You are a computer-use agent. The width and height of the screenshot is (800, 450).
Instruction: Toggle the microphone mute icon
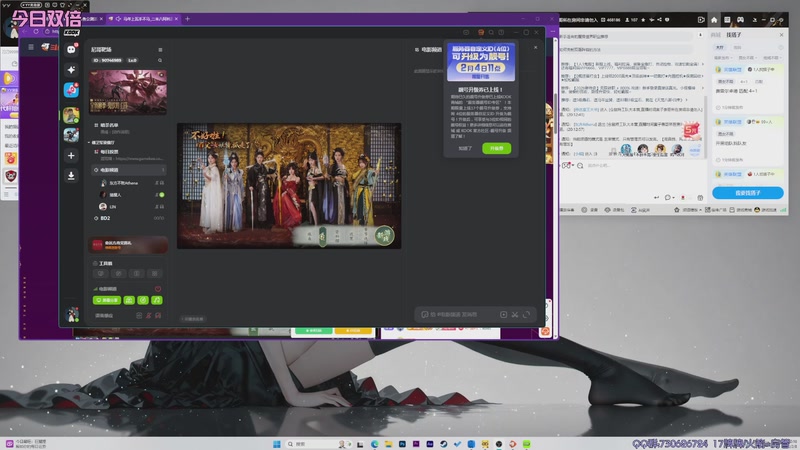(x=148, y=315)
